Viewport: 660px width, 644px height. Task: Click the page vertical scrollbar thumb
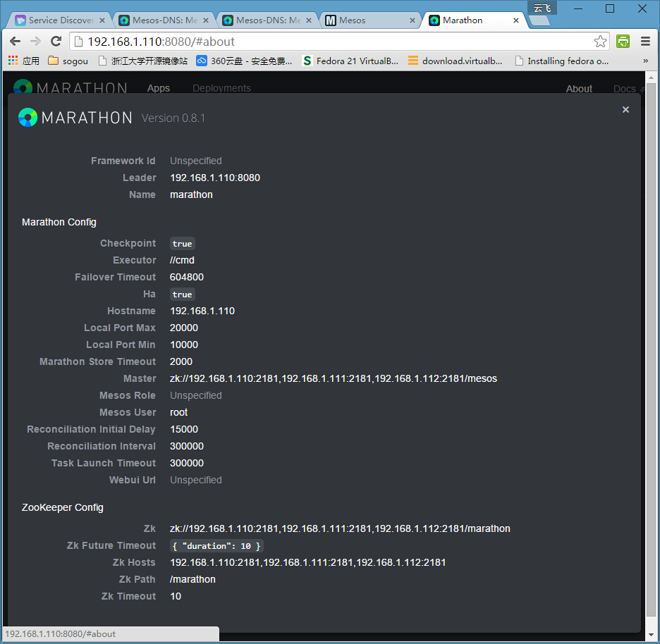click(x=651, y=349)
